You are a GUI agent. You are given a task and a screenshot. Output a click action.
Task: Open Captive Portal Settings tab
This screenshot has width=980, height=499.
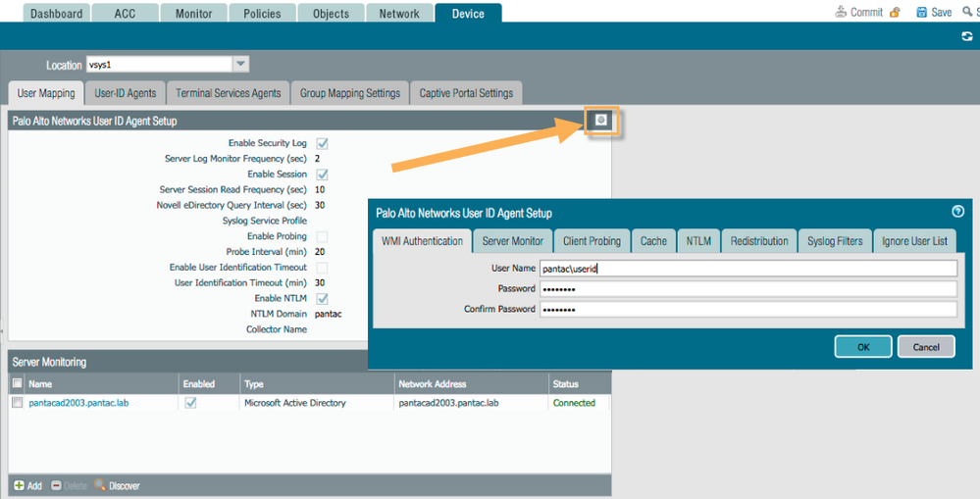click(466, 93)
